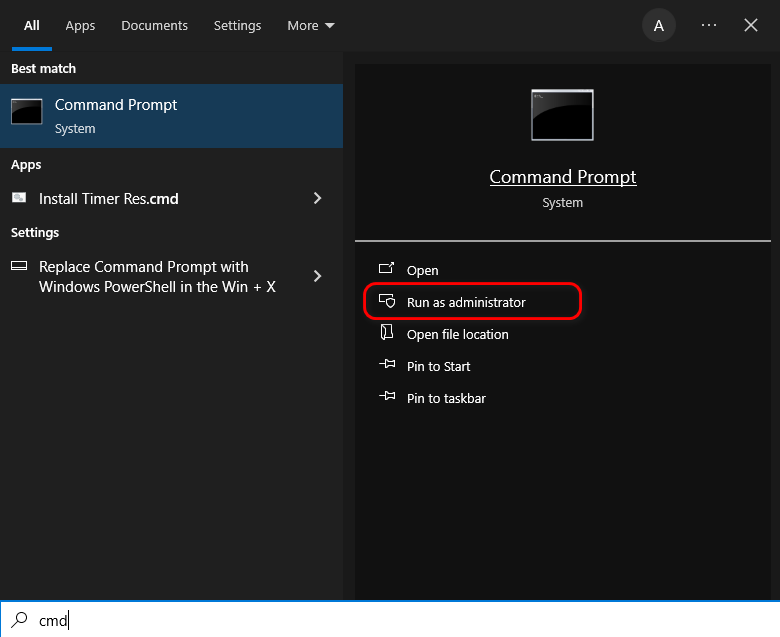Click the Pin to taskbar pin icon

387,398
